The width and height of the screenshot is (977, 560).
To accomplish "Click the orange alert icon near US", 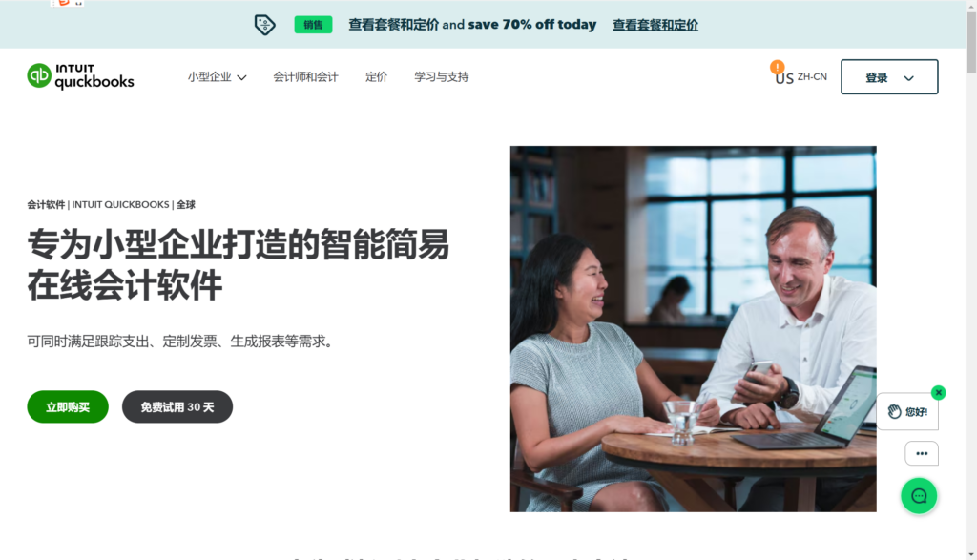I will 777,67.
